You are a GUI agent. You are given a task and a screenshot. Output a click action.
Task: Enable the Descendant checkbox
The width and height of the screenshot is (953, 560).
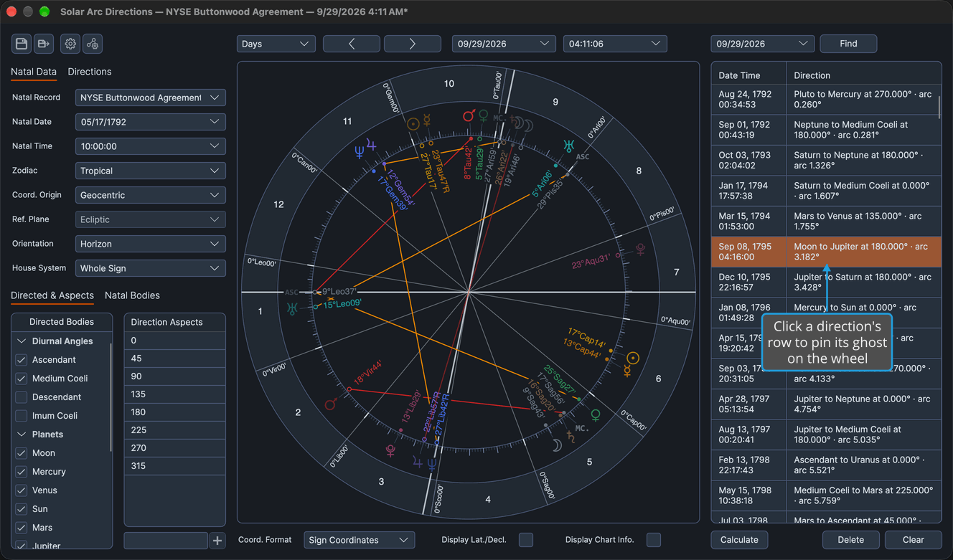(22, 397)
